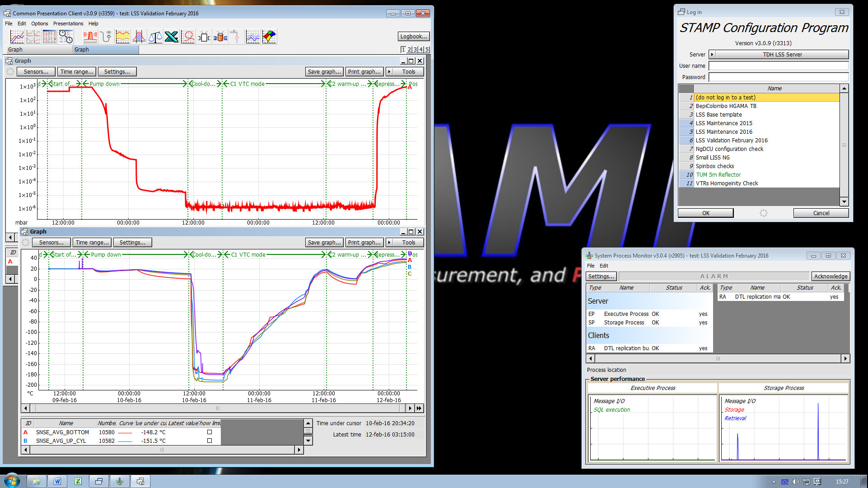This screenshot has width=868, height=488.
Task: Switch to presentation page 3 selector
Action: click(x=415, y=50)
